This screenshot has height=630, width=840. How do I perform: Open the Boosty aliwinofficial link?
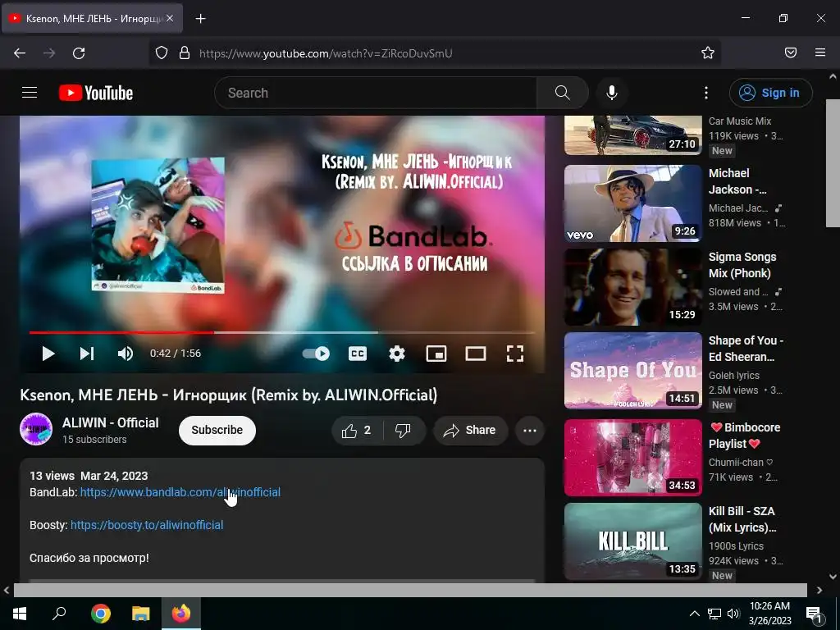pos(147,525)
